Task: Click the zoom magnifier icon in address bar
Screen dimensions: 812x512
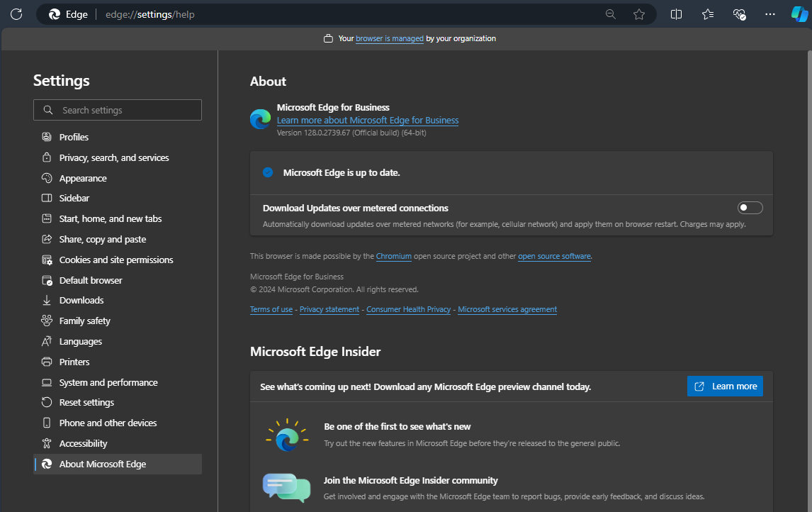Action: point(610,14)
